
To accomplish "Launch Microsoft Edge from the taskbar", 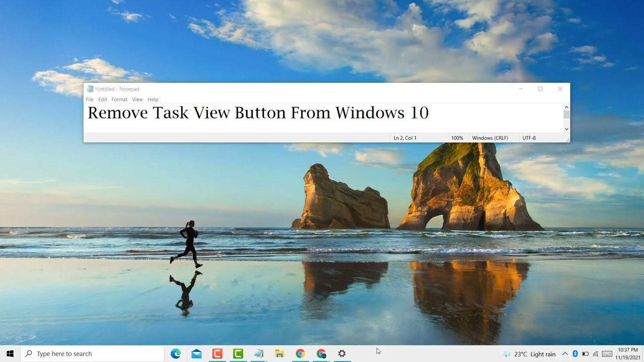I will (176, 353).
